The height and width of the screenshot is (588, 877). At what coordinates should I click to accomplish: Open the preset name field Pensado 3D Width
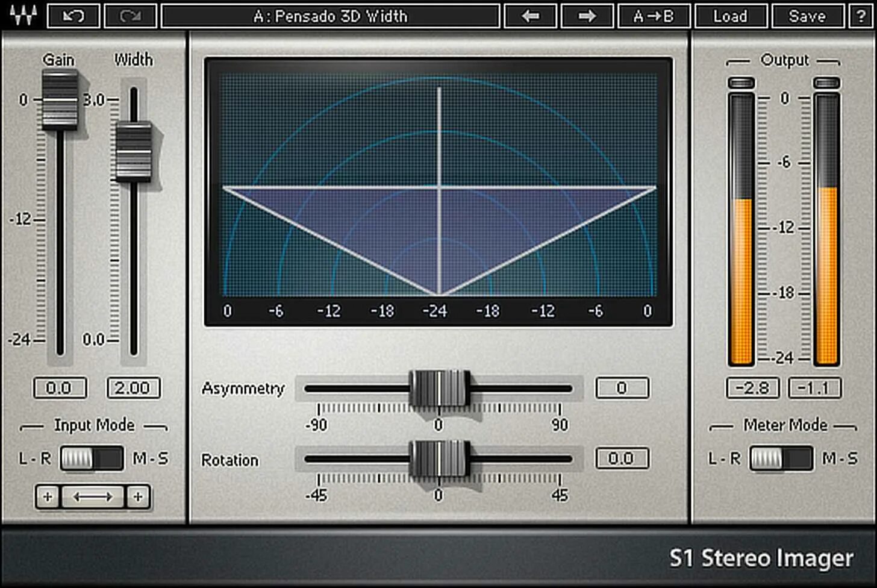[331, 16]
